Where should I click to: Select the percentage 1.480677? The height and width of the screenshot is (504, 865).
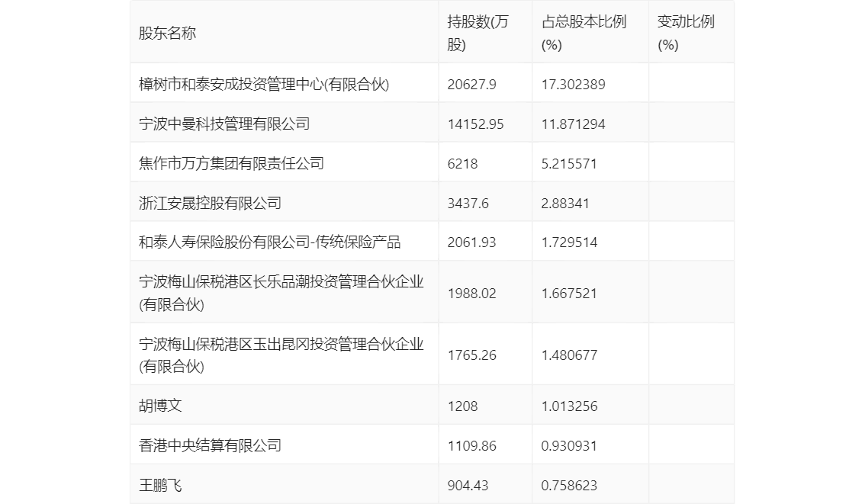(x=569, y=355)
